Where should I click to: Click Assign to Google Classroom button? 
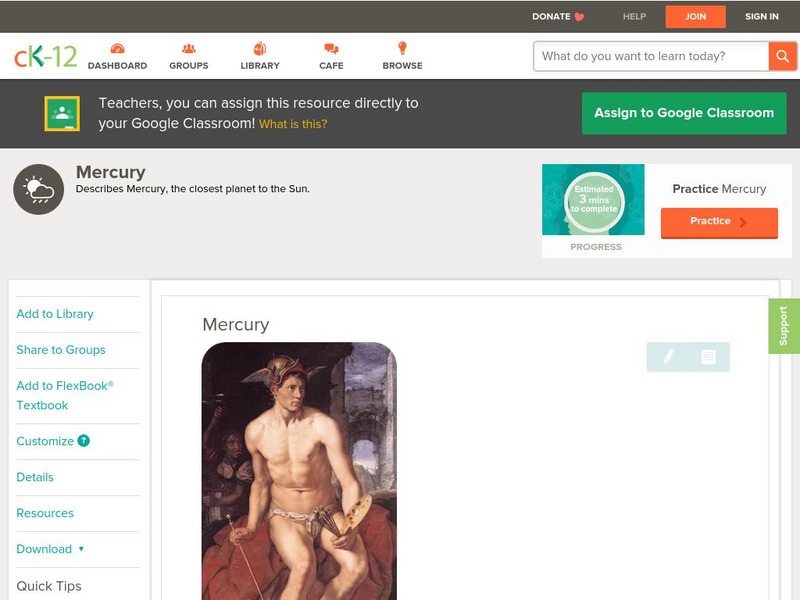tap(684, 113)
